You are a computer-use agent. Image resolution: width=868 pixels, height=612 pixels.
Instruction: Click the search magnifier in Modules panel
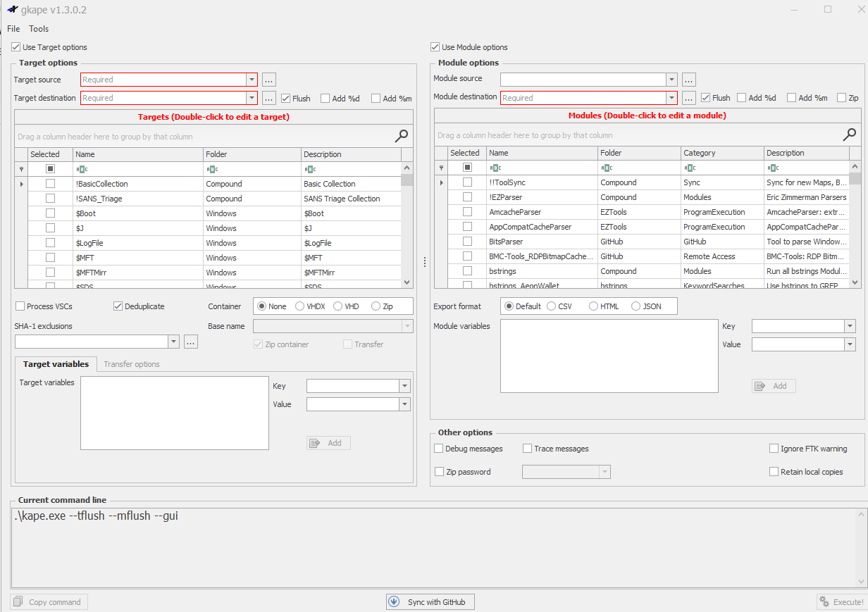pos(850,135)
